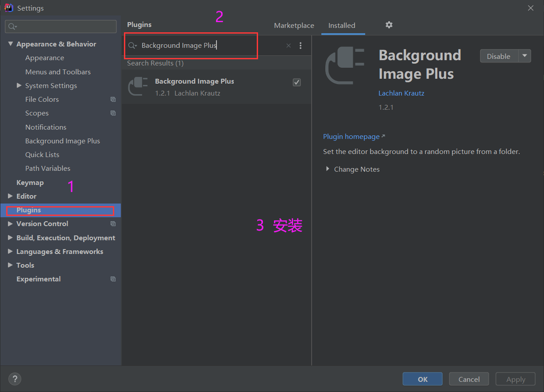Open the Plugin homepage link

351,136
